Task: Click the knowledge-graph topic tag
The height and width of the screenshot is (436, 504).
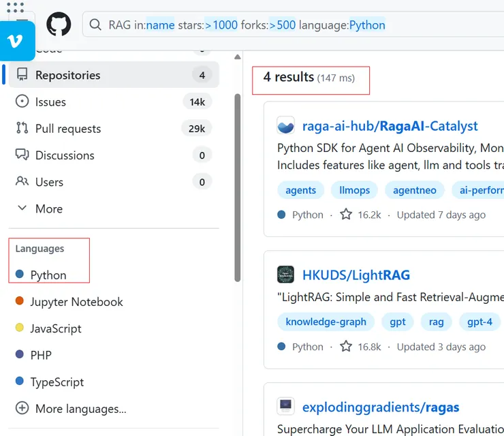Action: click(326, 322)
